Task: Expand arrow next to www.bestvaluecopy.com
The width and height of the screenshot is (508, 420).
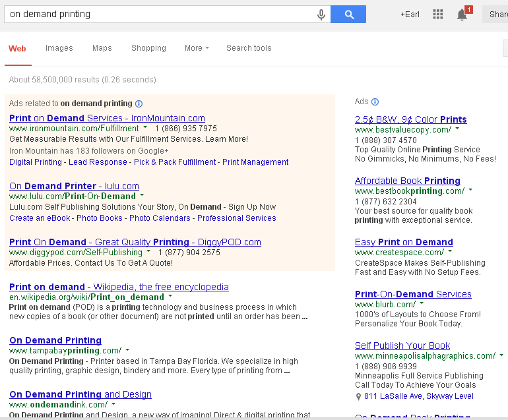Action: [457, 128]
